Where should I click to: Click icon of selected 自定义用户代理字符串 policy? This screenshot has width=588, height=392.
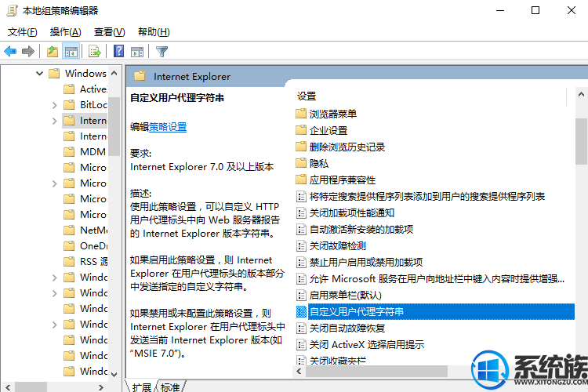[301, 311]
